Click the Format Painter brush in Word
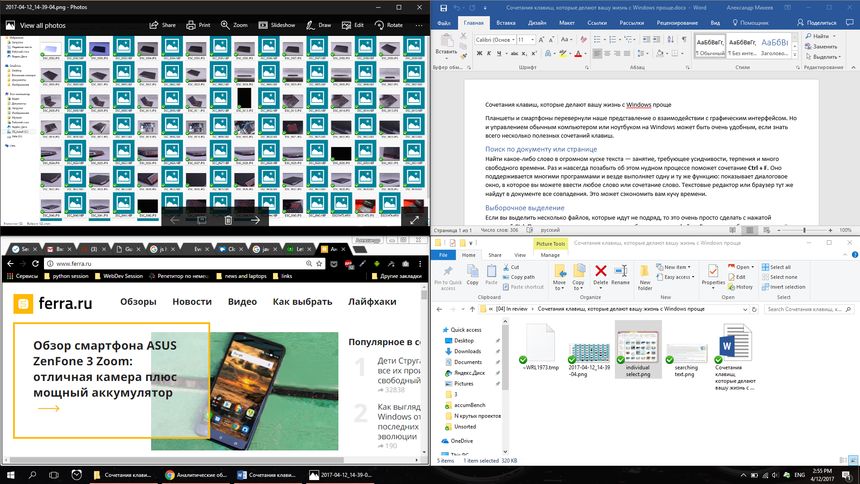The height and width of the screenshot is (484, 860). [464, 57]
